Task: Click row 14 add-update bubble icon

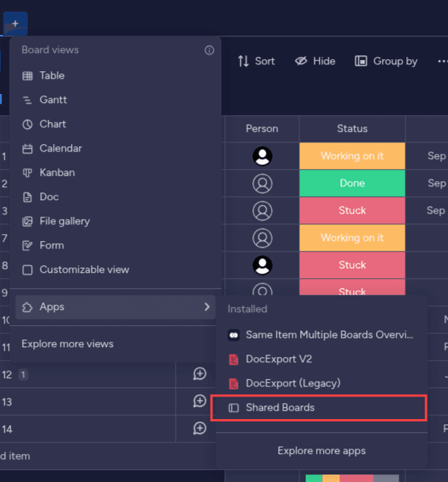Action: click(x=199, y=428)
